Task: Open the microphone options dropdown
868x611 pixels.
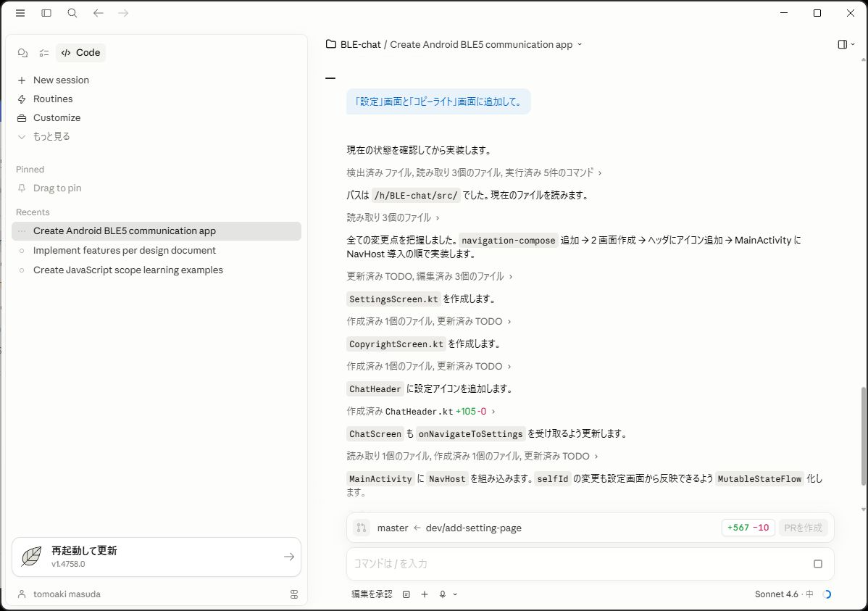Action: (x=455, y=594)
